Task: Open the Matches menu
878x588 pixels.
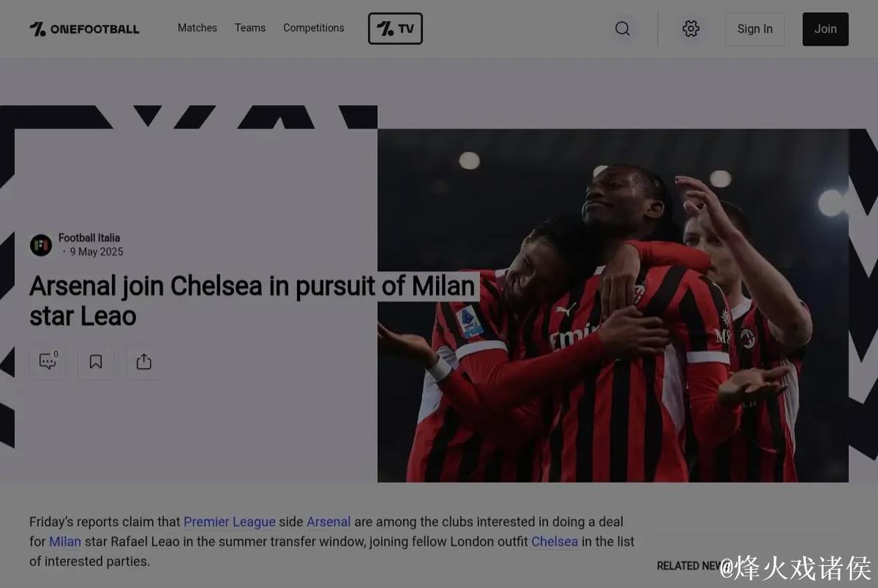Action: coord(197,28)
